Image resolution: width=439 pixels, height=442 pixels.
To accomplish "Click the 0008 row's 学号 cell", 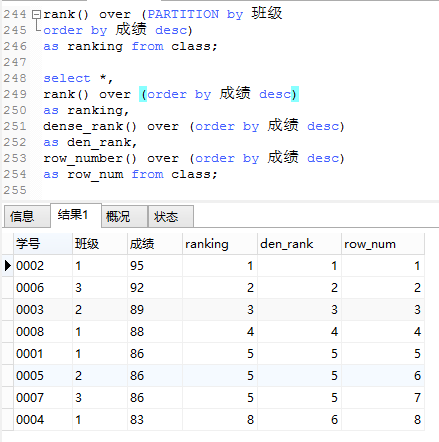I will coord(43,332).
